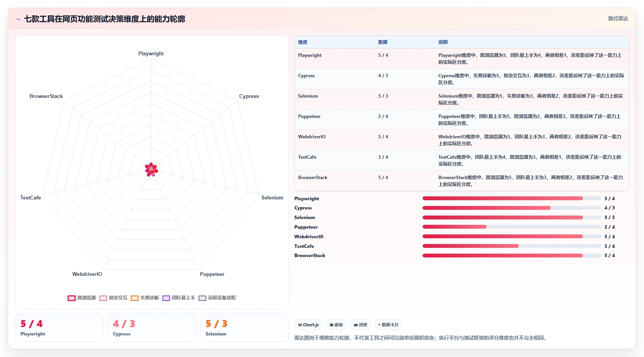This screenshot has width=644, height=357.
Task: Click the Puppeteer axis label on the radar
Action: coord(212,274)
